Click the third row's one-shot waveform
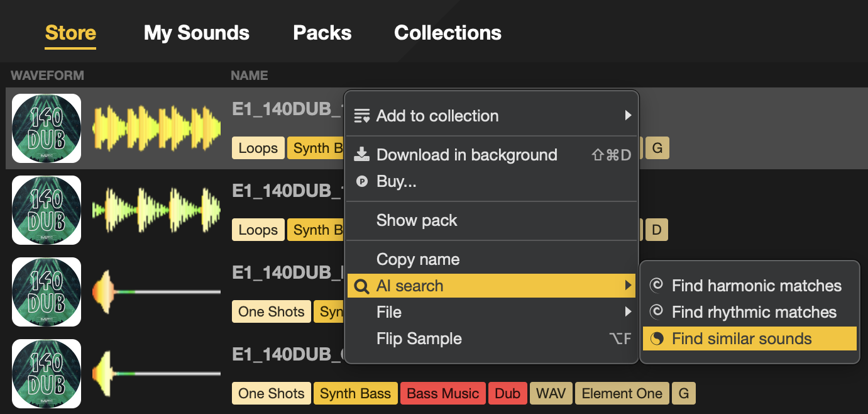Viewport: 868px width, 414px height. click(x=157, y=292)
